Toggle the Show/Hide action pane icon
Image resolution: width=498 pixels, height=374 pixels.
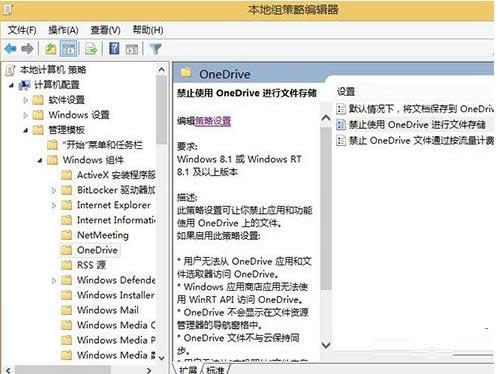pyautogui.click(x=132, y=49)
